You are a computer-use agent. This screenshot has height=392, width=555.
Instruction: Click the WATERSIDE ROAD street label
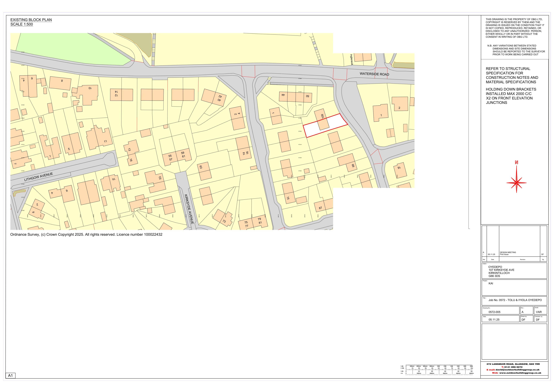(x=374, y=74)
